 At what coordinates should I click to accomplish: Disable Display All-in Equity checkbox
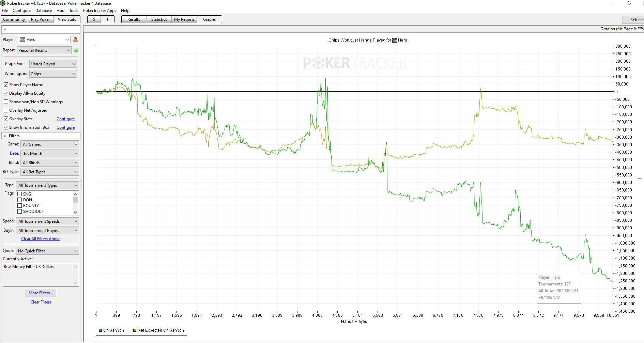pos(6,93)
